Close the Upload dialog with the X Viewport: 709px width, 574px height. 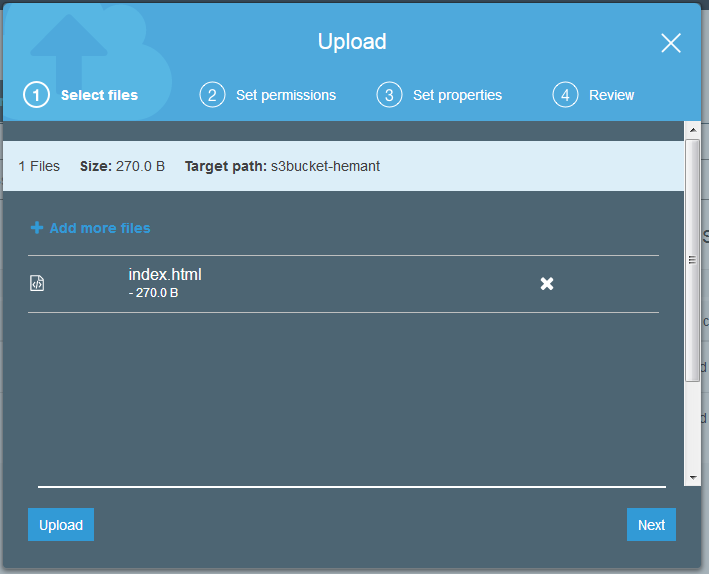tap(671, 43)
